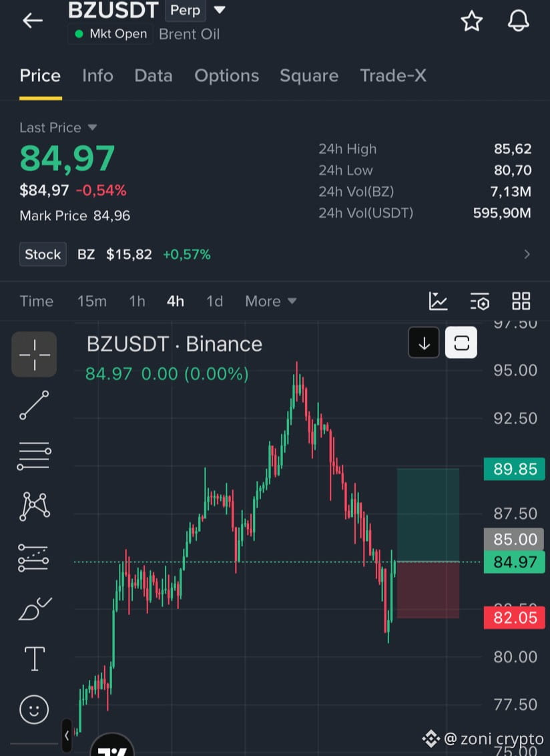550x756 pixels.
Task: Switch to the Price tab
Action: (x=40, y=75)
